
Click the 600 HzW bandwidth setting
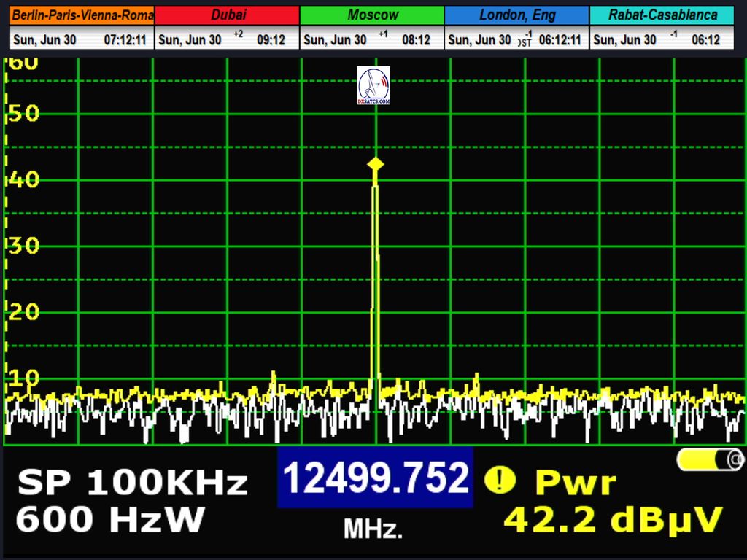click(x=110, y=520)
